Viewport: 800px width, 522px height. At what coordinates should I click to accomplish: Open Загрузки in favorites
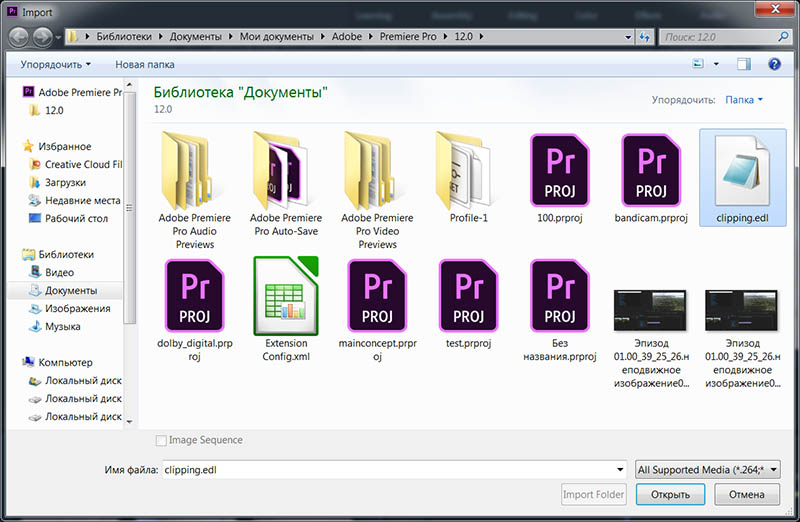pos(57,182)
